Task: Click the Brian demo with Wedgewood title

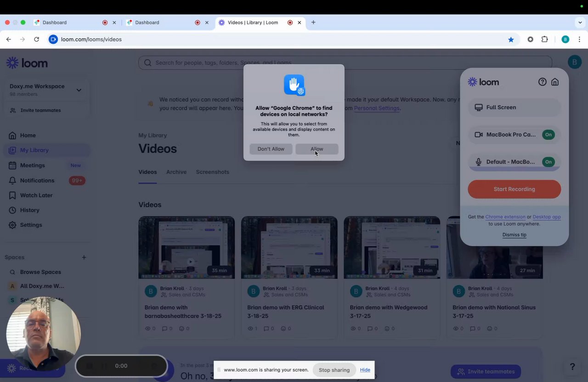Action: point(389,312)
